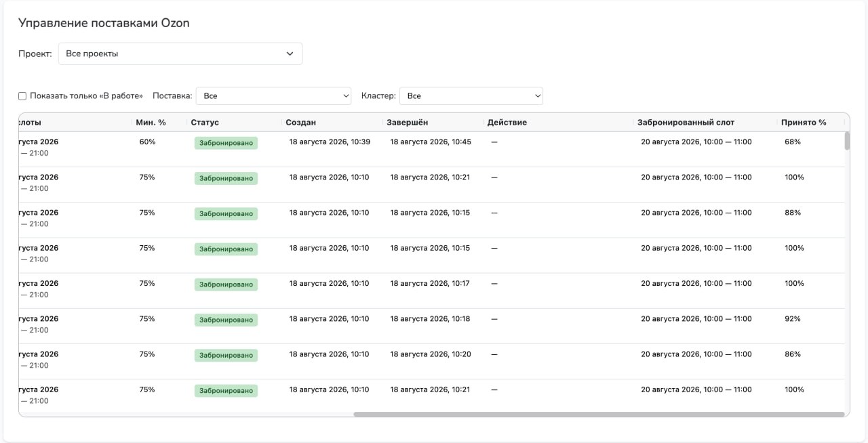Click the Принято % column header
This screenshot has width=868, height=443.
click(804, 123)
